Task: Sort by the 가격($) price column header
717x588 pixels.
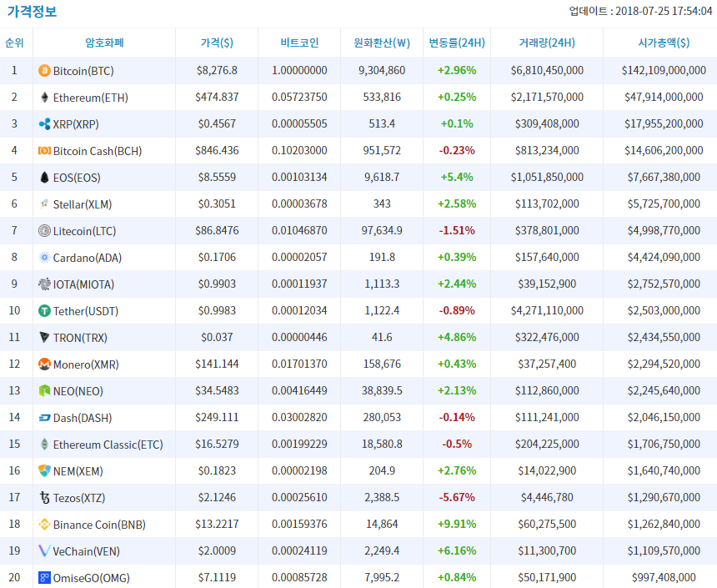Action: [x=217, y=43]
